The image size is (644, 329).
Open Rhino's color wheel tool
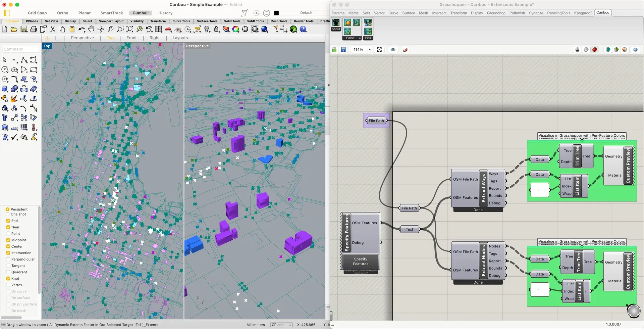tap(235, 29)
